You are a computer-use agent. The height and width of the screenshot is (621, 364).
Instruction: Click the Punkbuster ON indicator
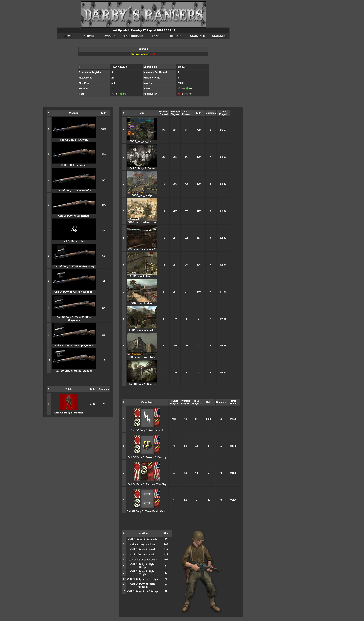coord(189,94)
